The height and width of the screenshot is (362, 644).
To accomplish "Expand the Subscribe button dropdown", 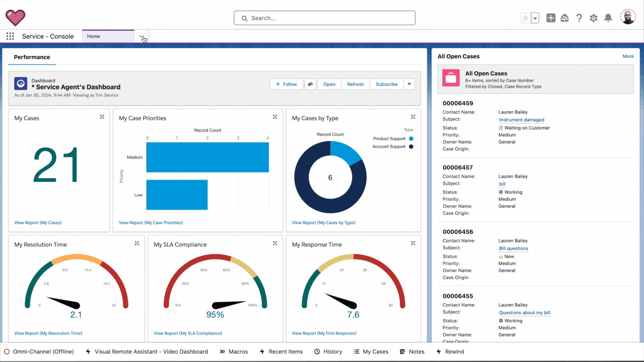I will [409, 84].
